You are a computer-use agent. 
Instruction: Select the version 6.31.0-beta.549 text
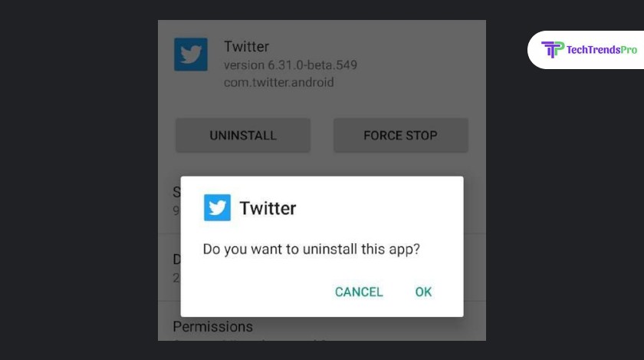point(291,65)
